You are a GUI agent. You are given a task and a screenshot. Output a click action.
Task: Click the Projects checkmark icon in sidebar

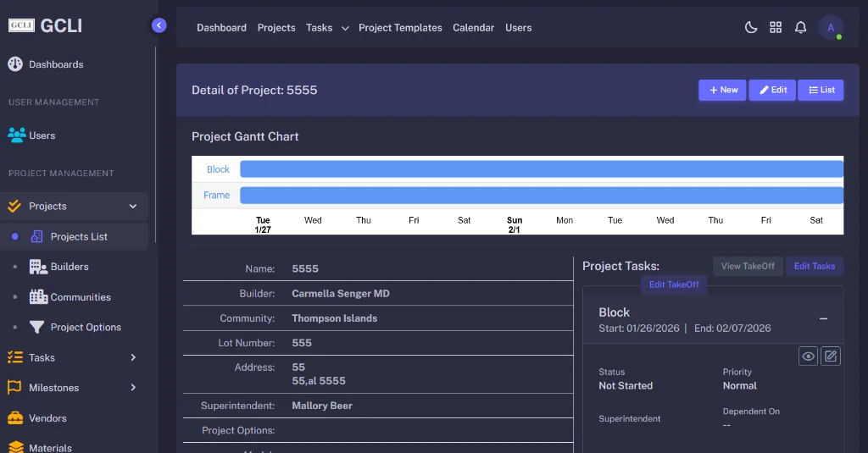click(x=14, y=207)
